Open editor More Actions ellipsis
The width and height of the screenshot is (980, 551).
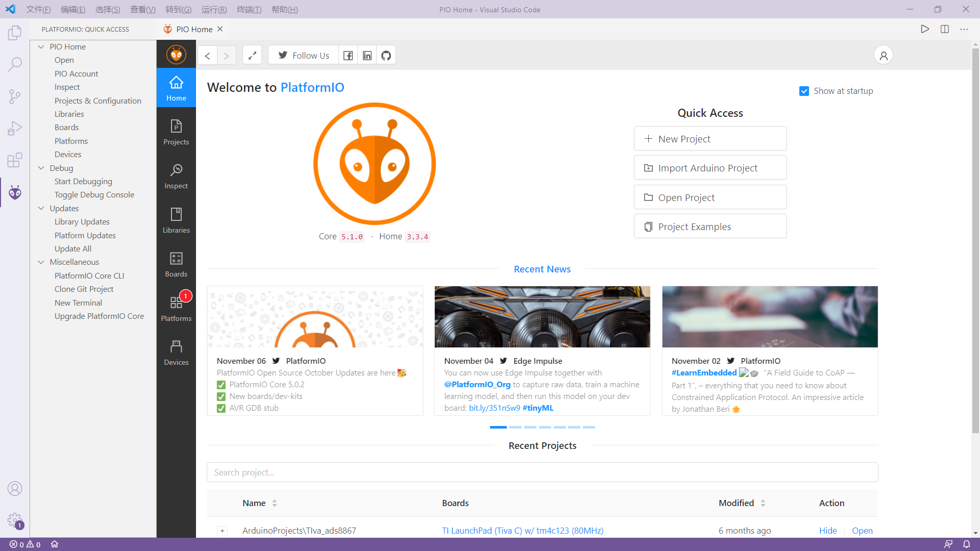(964, 29)
